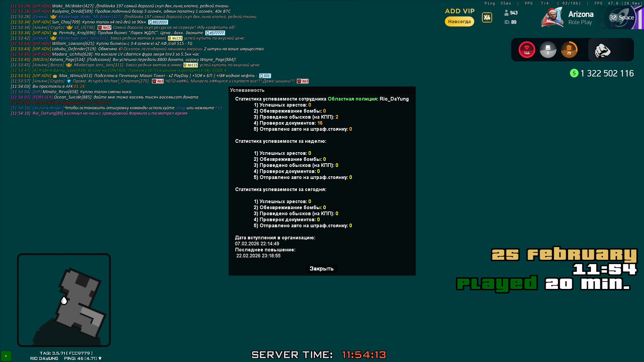Image resolution: width=644 pixels, height=362 pixels.
Task: Click the green plus button bottom-left
Action: (x=6, y=356)
